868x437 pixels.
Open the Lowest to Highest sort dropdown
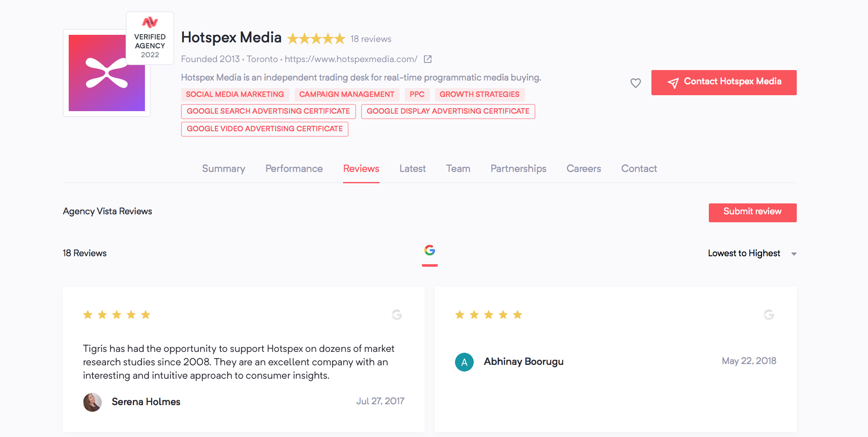pos(752,253)
